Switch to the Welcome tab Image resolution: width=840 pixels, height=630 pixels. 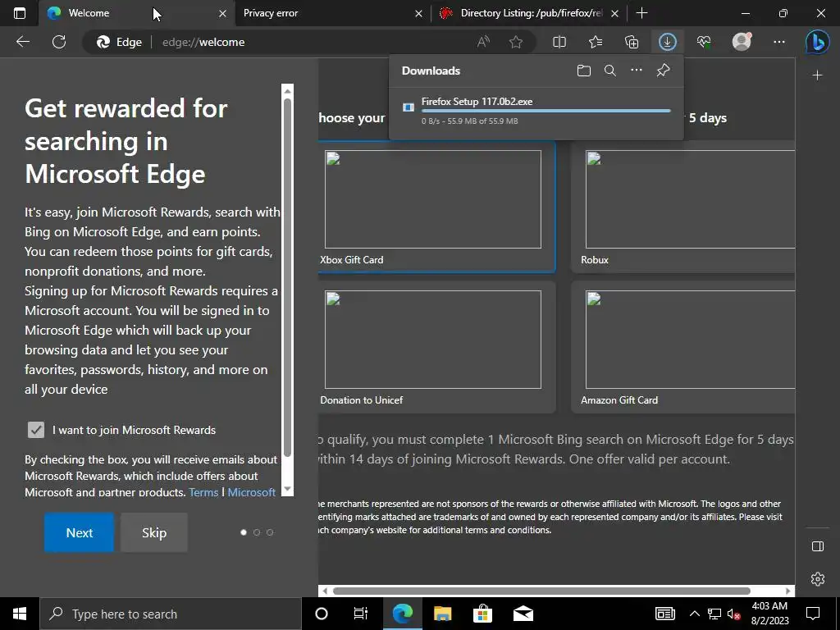click(137, 13)
